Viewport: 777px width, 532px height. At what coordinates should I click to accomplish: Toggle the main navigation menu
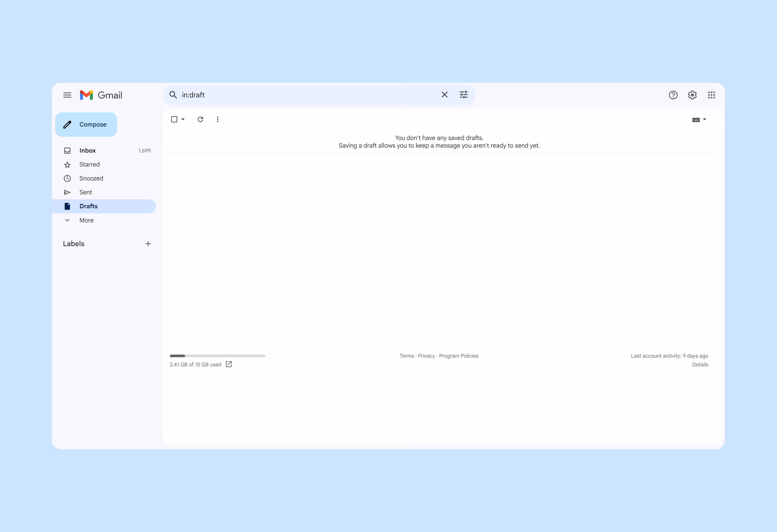click(67, 95)
